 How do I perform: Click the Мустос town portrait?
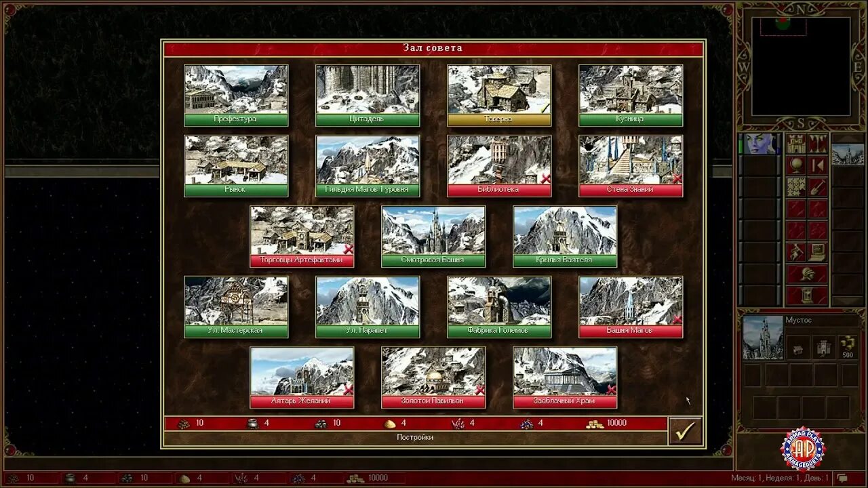pyautogui.click(x=763, y=337)
